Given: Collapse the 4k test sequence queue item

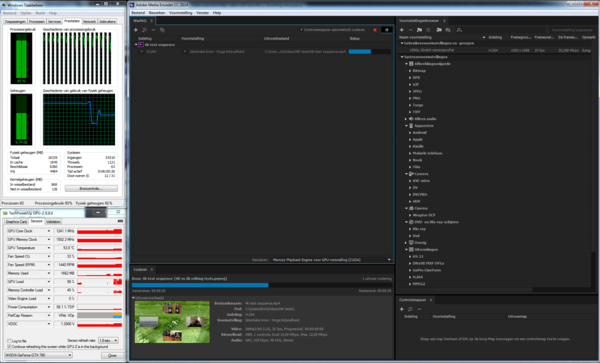Looking at the screenshot, I should (136, 45).
